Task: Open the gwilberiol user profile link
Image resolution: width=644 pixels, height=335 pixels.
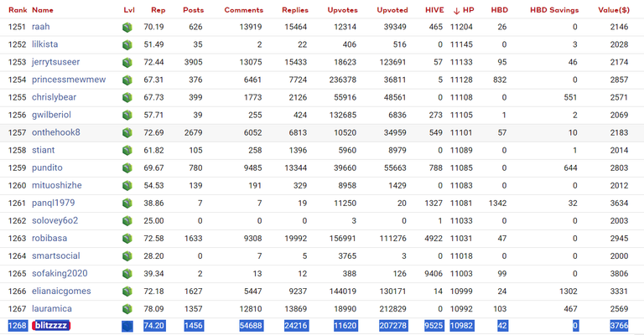Action: tap(51, 115)
